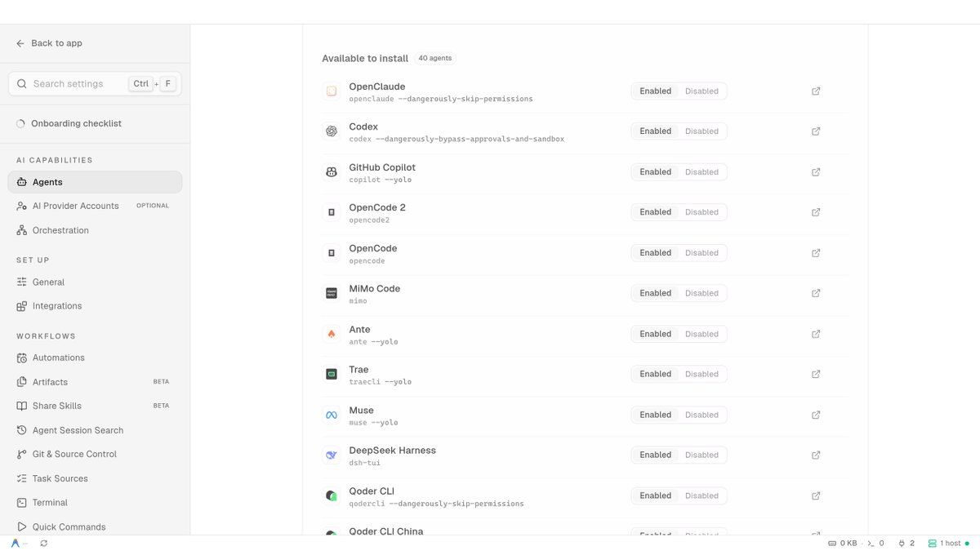Click the 0 KB status bar entry
This screenshot has width=980, height=551.
click(843, 543)
